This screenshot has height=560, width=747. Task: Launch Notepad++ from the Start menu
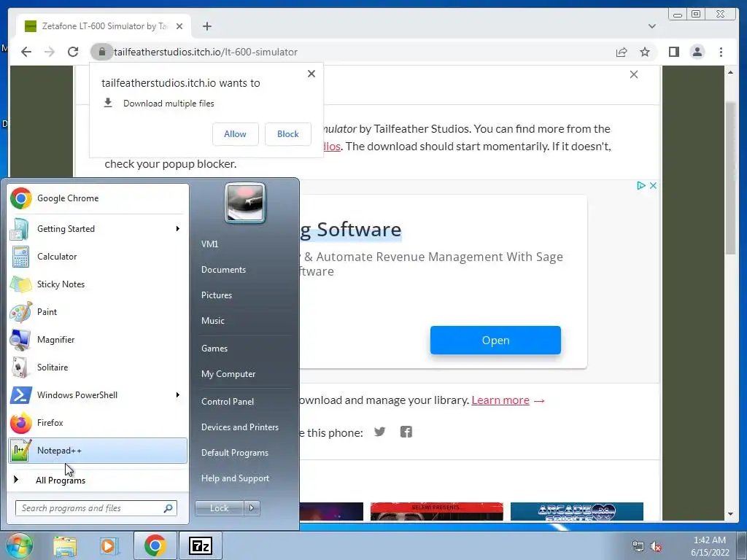tap(98, 451)
